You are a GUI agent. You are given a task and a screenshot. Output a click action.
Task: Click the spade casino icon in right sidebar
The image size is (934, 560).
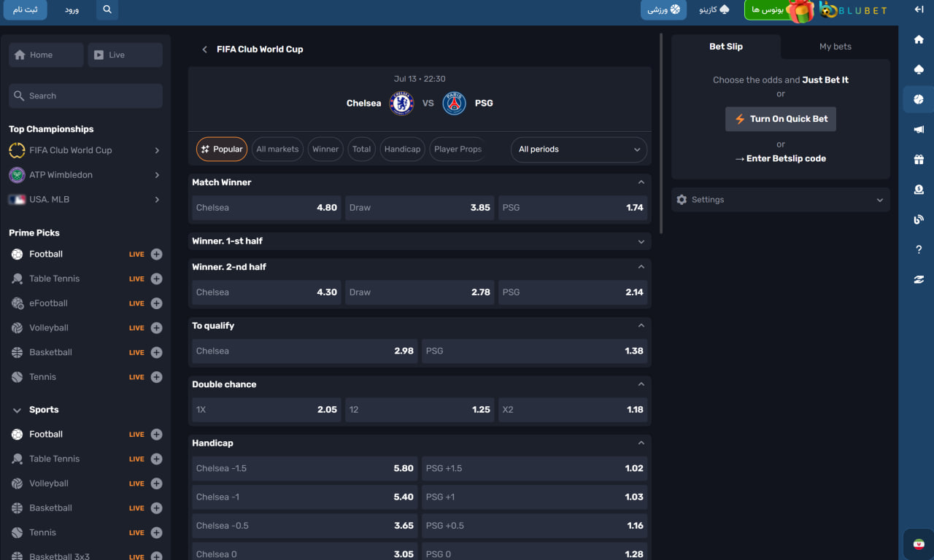coord(919,69)
